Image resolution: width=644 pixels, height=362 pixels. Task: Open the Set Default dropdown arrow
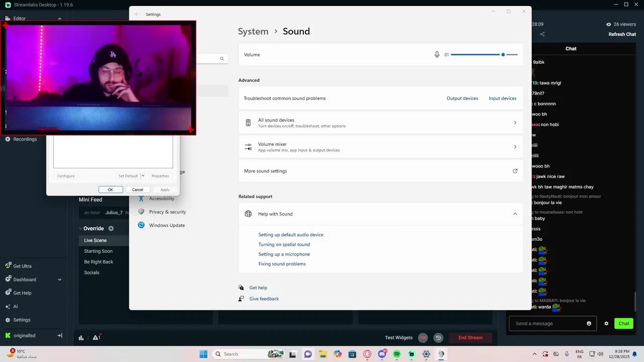[x=143, y=176]
